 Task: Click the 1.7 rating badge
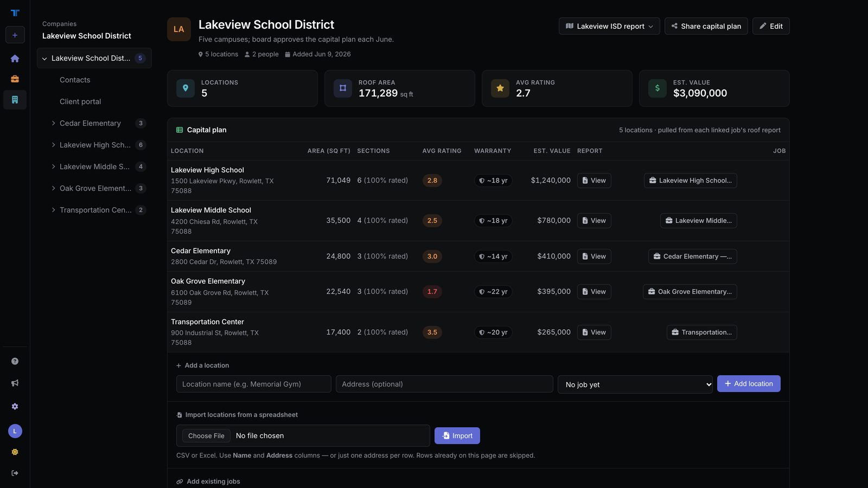click(x=432, y=292)
